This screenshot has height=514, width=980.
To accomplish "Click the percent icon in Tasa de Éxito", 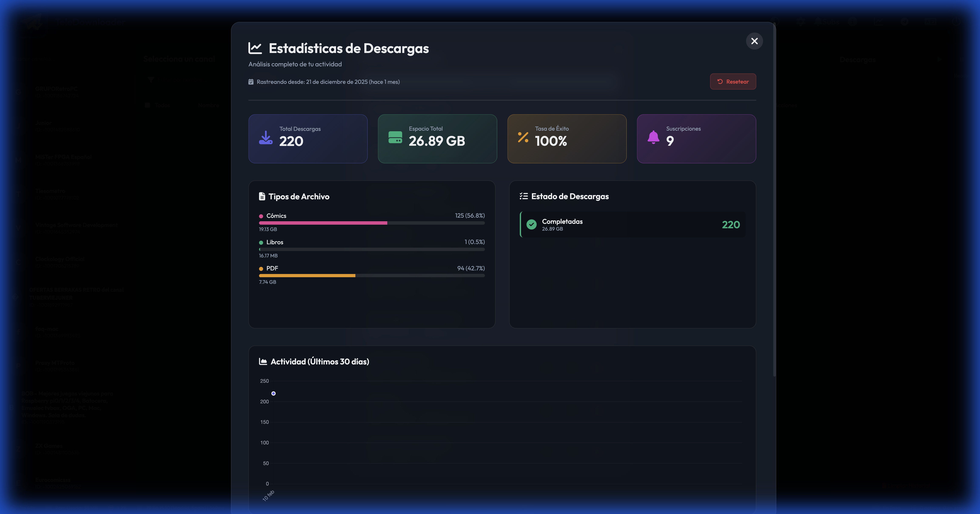I will click(523, 137).
